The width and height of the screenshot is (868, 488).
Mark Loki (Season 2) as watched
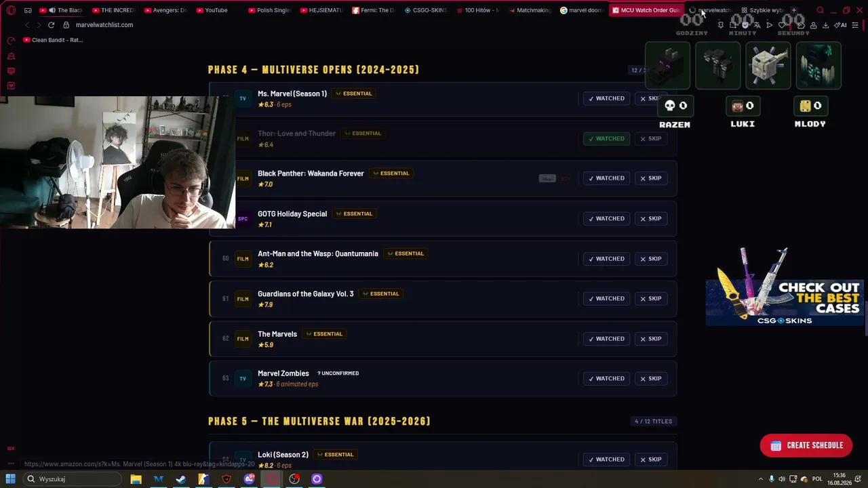click(x=606, y=460)
